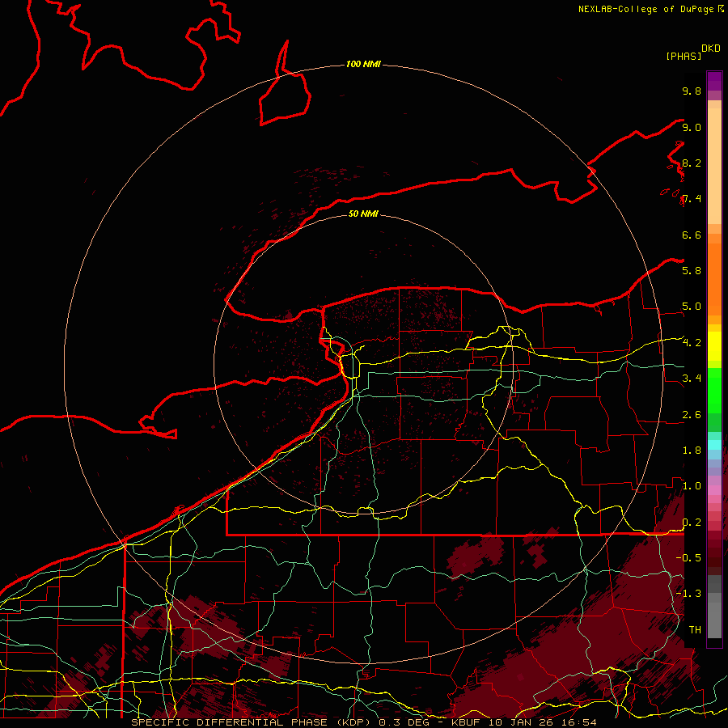Click the -0.5 value on color scale
This screenshot has height=728, width=728.
pyautogui.click(x=688, y=557)
